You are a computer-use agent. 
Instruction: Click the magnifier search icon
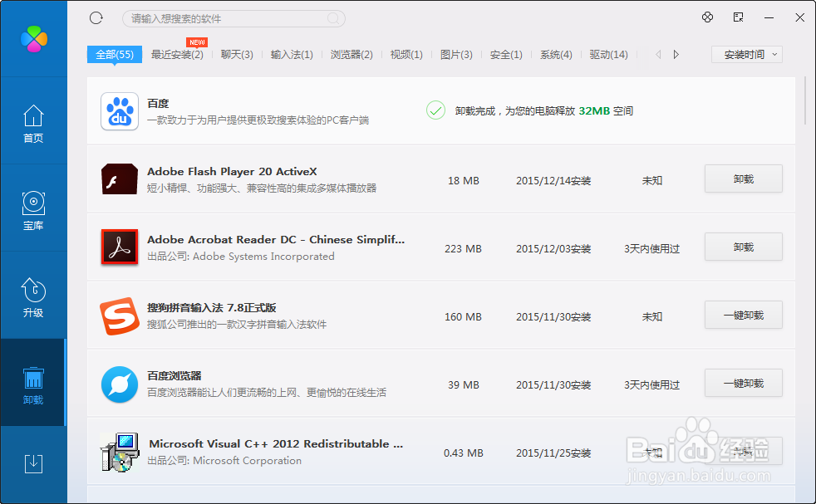click(x=333, y=19)
